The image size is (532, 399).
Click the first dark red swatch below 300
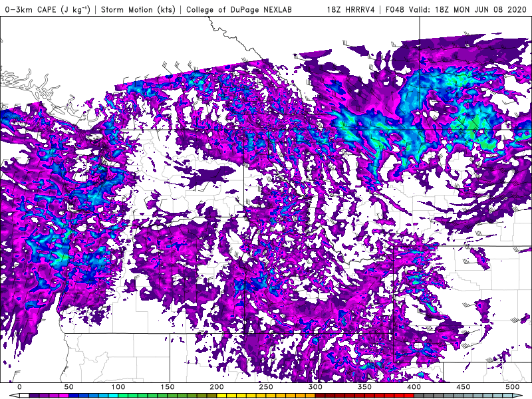coord(321,395)
